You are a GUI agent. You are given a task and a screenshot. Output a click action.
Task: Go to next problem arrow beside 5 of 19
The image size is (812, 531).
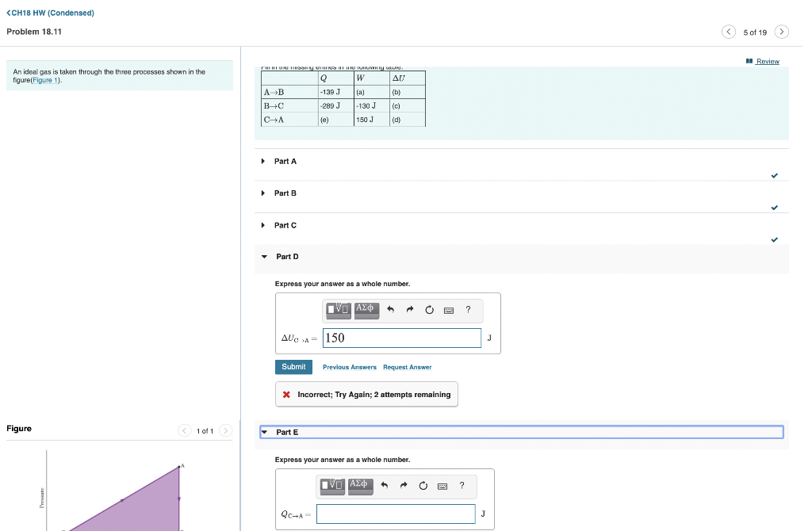[781, 32]
